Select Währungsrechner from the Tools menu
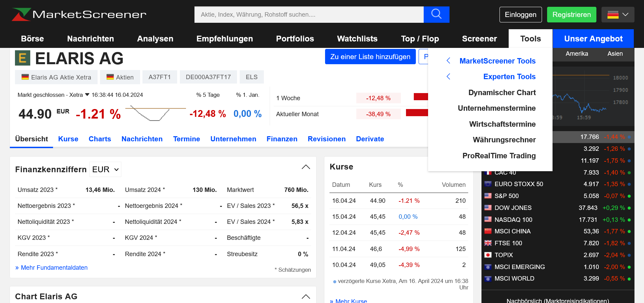This screenshot has height=303, width=644. click(504, 140)
